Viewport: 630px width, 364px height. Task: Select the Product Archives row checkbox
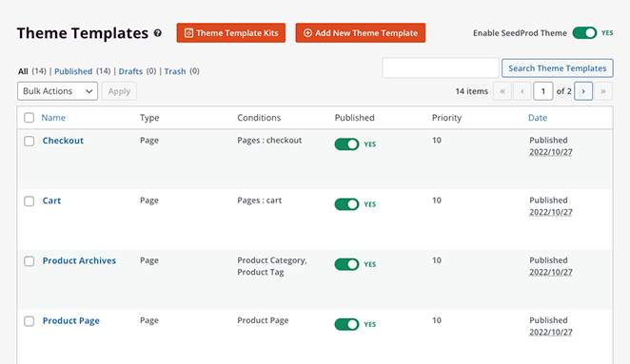29,261
